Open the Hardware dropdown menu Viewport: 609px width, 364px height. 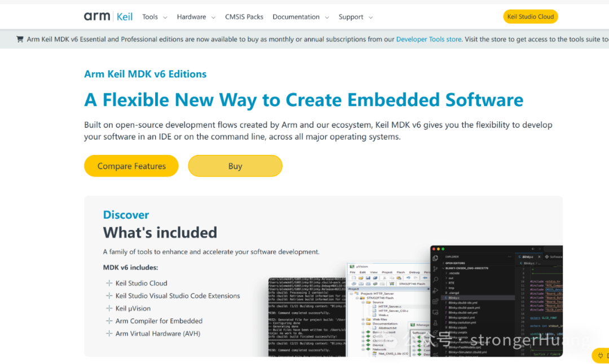[196, 17]
